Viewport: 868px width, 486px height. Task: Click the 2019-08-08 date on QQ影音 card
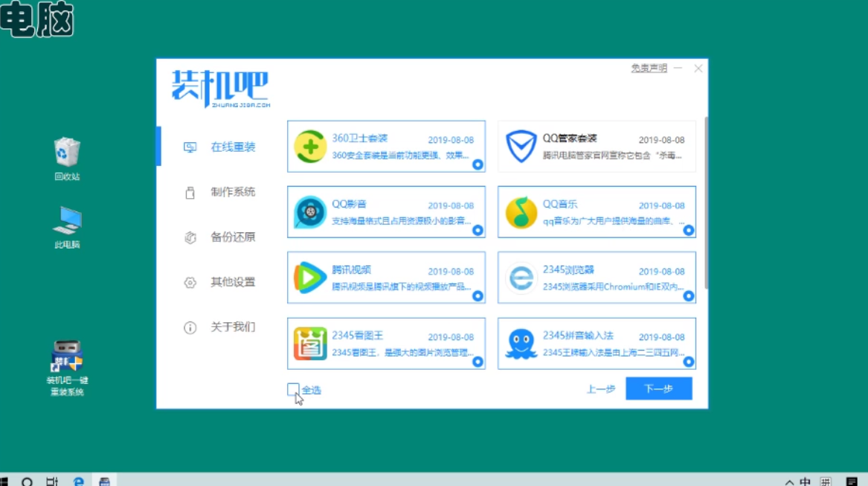pyautogui.click(x=451, y=205)
